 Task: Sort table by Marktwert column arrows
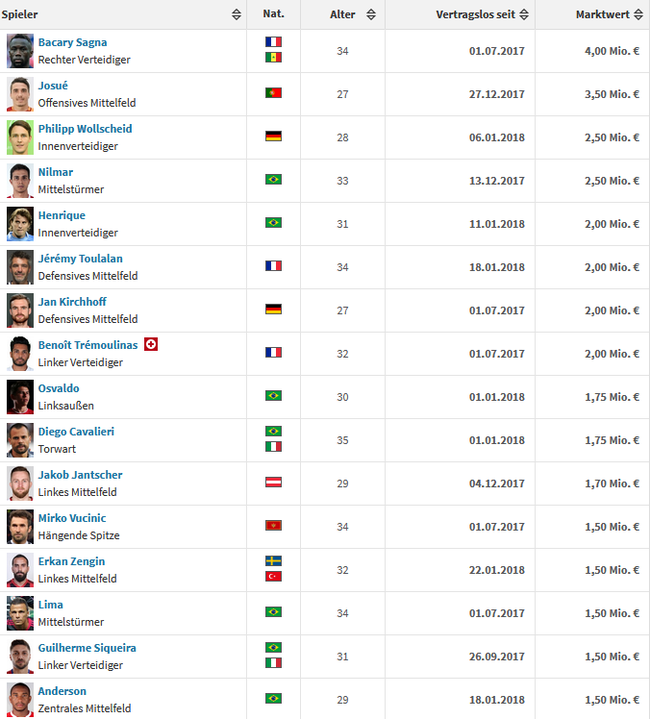tap(638, 14)
